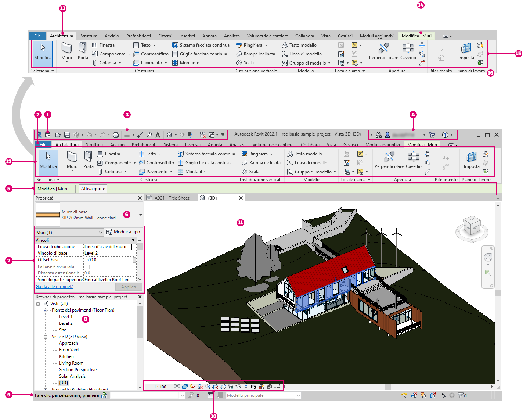Click the Help question mark icon
Screen dimensions: 523x420
coord(445,135)
